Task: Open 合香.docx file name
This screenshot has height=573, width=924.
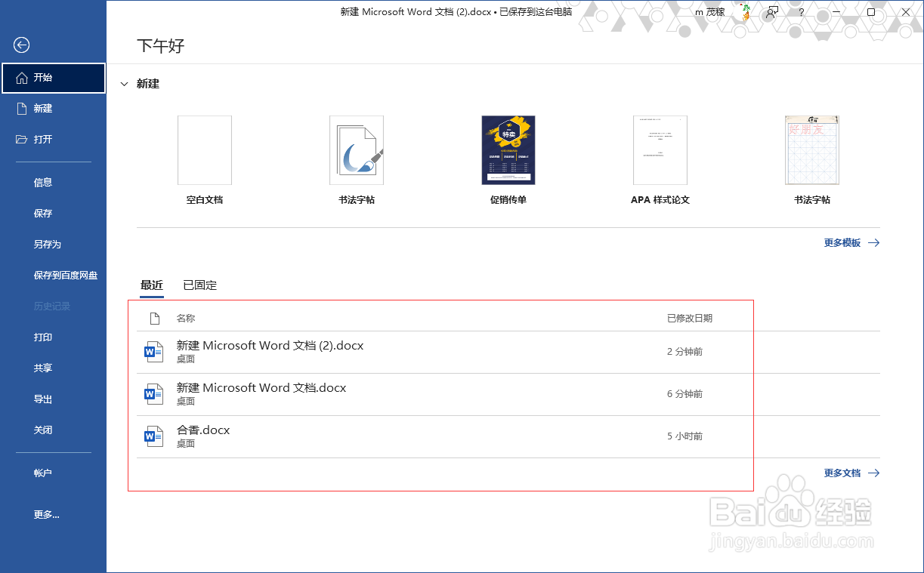Action: tap(203, 430)
